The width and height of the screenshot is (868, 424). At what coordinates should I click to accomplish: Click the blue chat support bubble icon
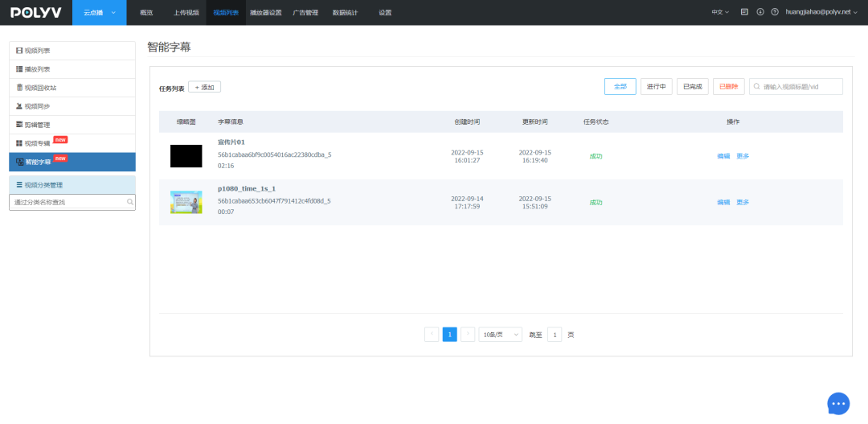(838, 403)
